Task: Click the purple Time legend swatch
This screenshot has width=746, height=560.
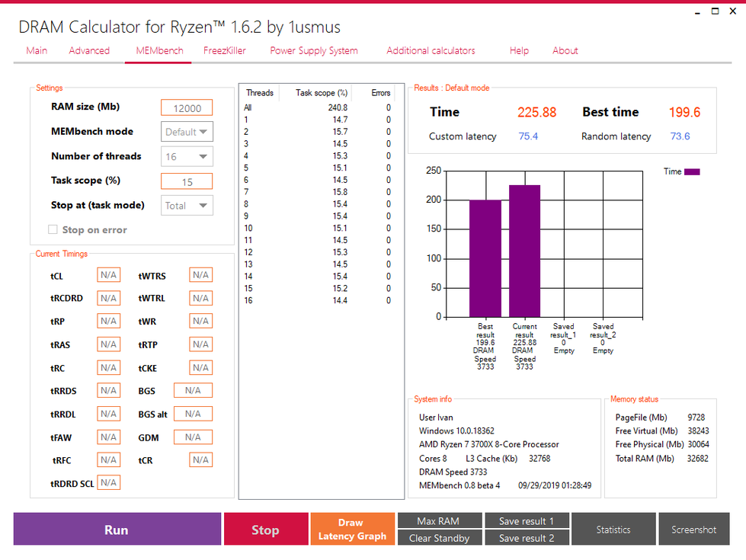Action: click(x=692, y=172)
